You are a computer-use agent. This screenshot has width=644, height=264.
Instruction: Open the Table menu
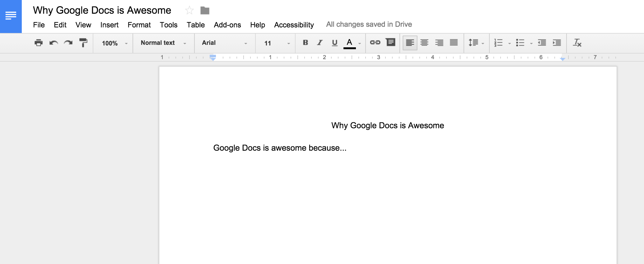(196, 25)
